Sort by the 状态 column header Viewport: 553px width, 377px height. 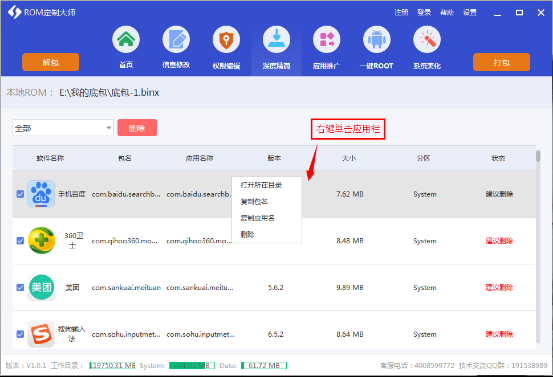pos(498,158)
